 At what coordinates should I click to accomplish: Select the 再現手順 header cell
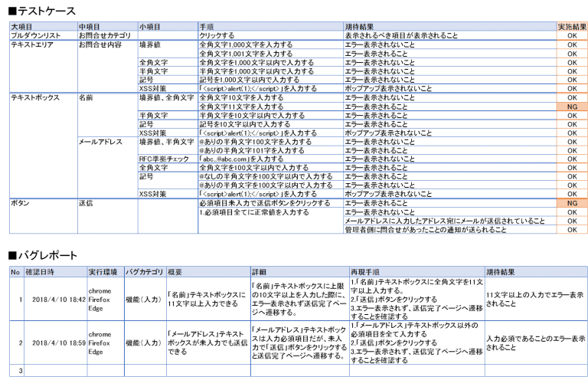click(417, 272)
